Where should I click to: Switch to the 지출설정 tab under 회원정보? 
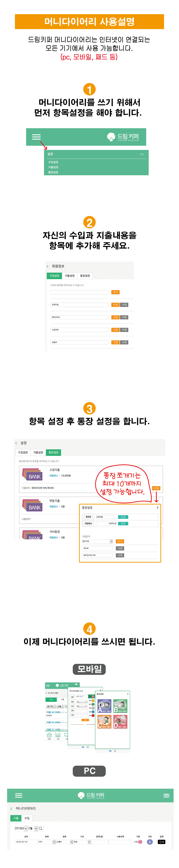point(70,276)
